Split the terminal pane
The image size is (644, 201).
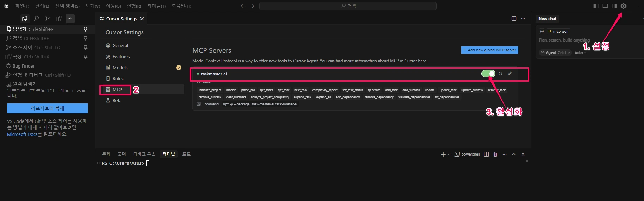click(486, 154)
